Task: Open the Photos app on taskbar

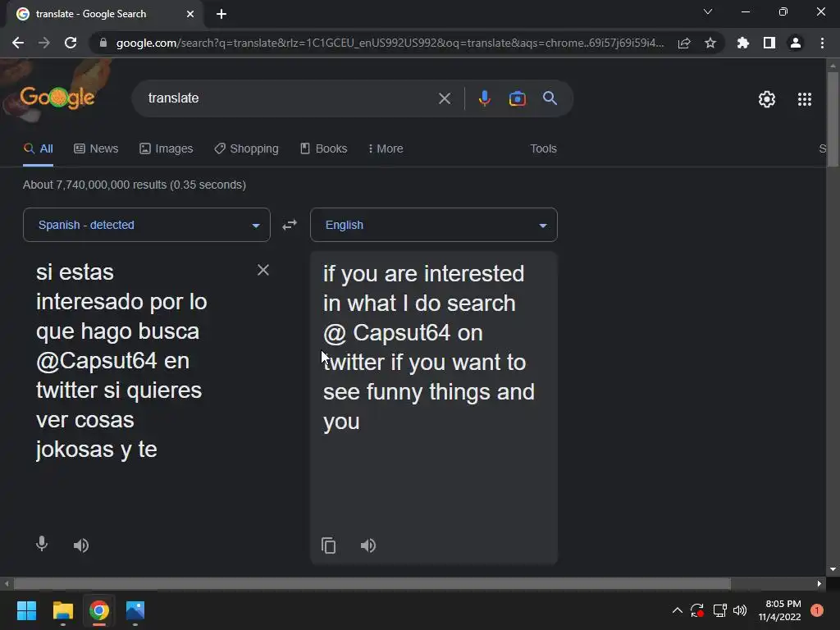Action: [x=135, y=610]
